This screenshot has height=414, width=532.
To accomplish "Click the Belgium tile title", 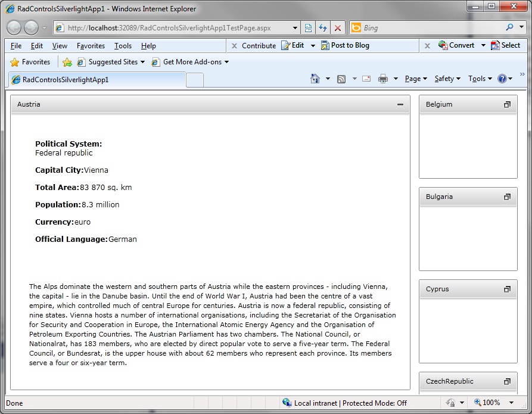I will tap(439, 104).
